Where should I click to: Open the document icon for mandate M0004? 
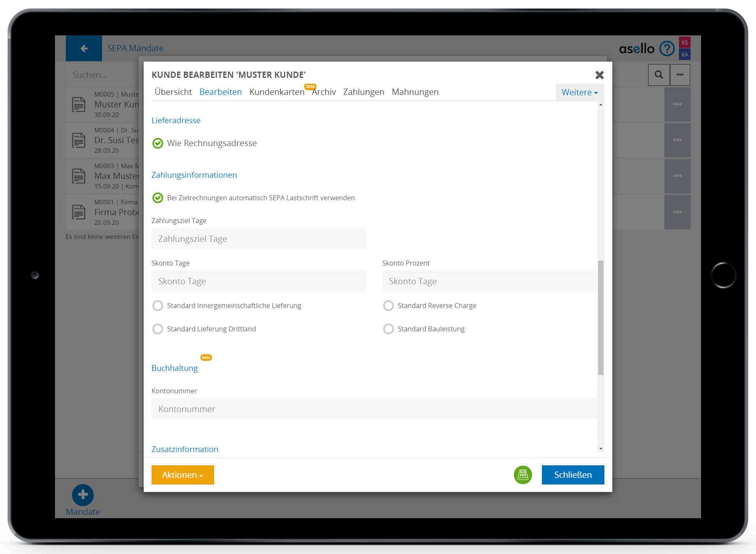click(79, 140)
